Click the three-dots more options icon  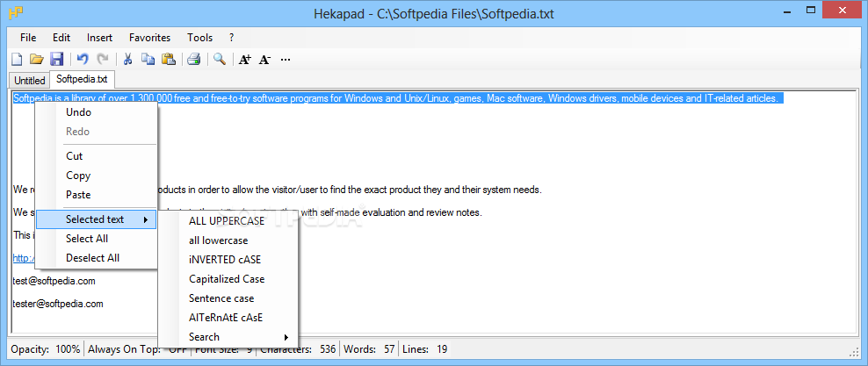(286, 60)
